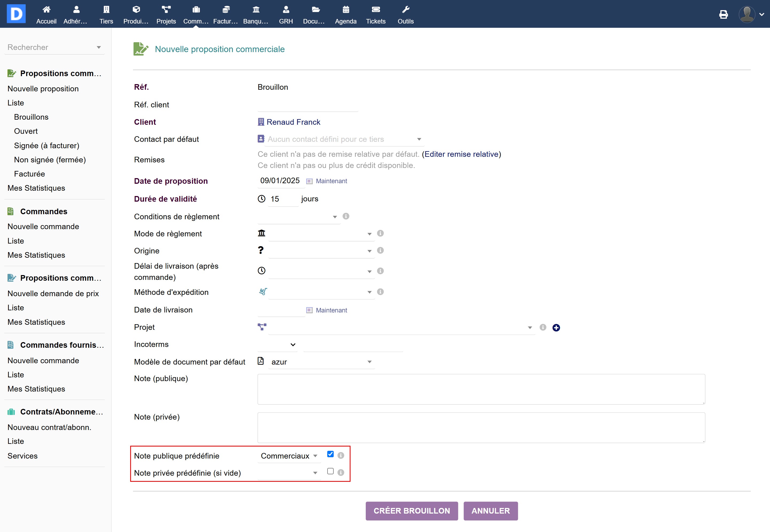This screenshot has width=770, height=532.
Task: Open the Tiers menu
Action: (x=106, y=14)
